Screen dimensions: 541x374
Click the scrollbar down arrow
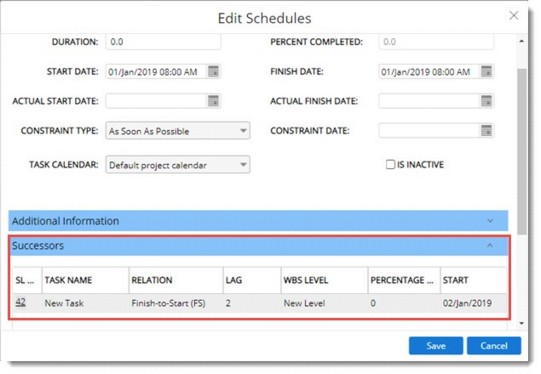[521, 323]
